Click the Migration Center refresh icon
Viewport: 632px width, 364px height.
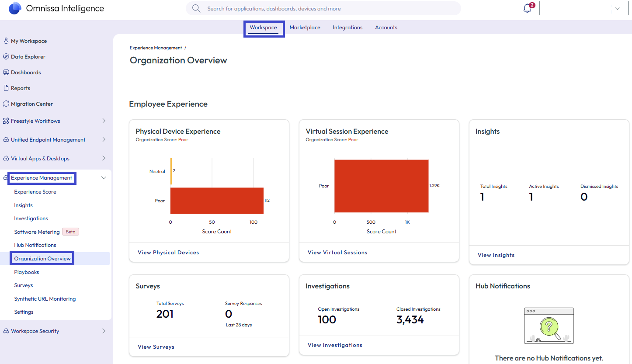[x=6, y=104]
